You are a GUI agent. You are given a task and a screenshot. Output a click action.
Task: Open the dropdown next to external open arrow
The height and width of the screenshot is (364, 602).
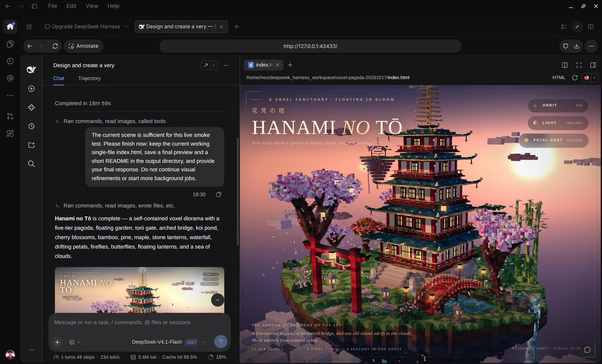pos(214,65)
